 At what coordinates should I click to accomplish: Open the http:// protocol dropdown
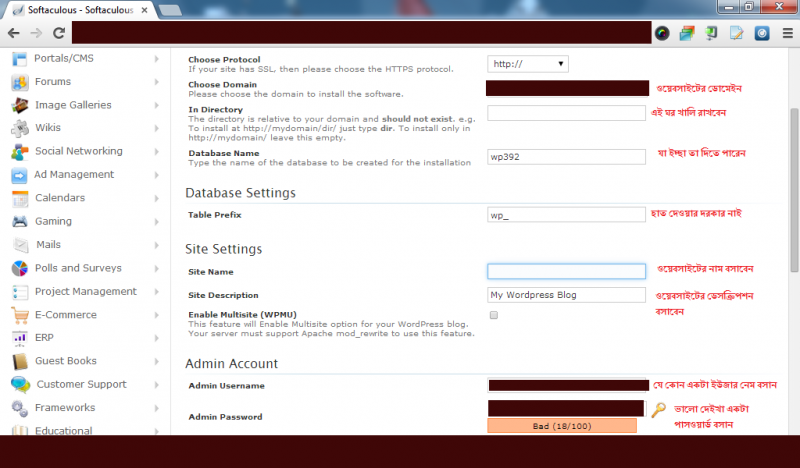[528, 64]
